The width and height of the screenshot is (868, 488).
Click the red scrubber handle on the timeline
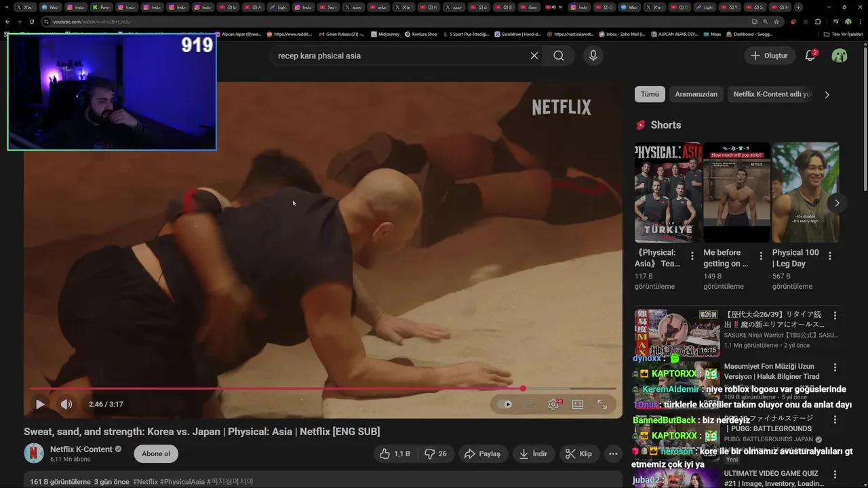point(523,388)
